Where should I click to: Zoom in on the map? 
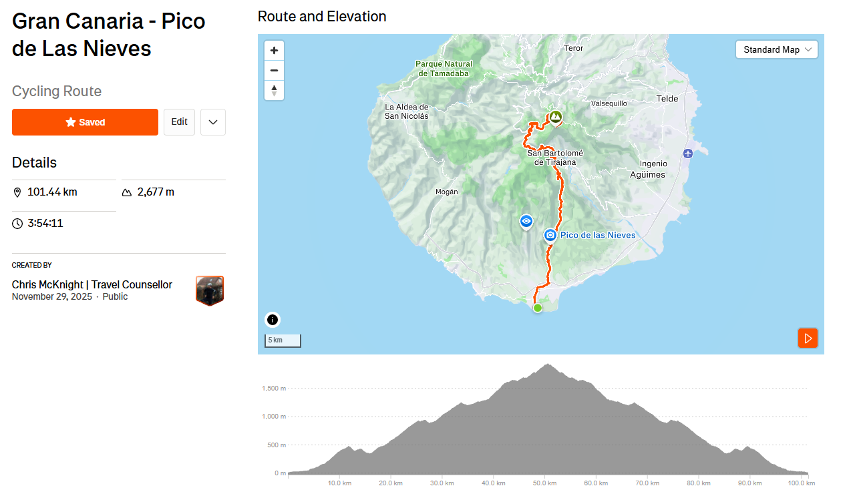tap(274, 51)
